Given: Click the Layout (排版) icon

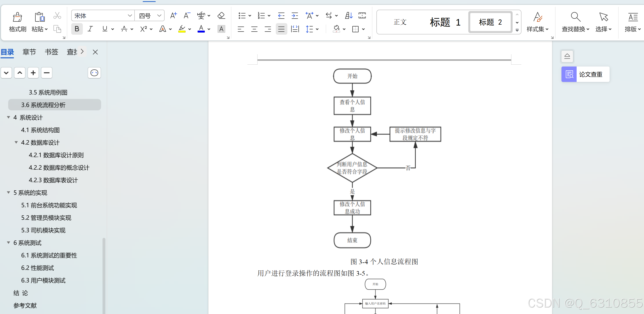Looking at the screenshot, I should [x=633, y=17].
